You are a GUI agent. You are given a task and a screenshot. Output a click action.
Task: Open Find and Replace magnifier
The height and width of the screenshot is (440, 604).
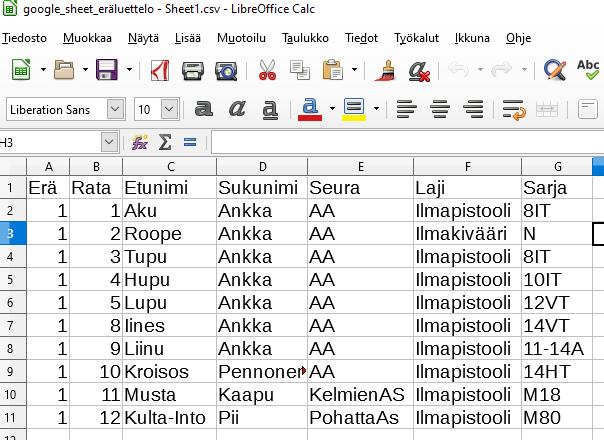pyautogui.click(x=555, y=70)
